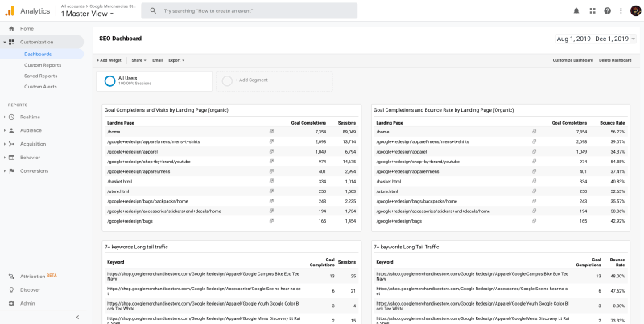Click the Home sidebar icon

point(11,29)
